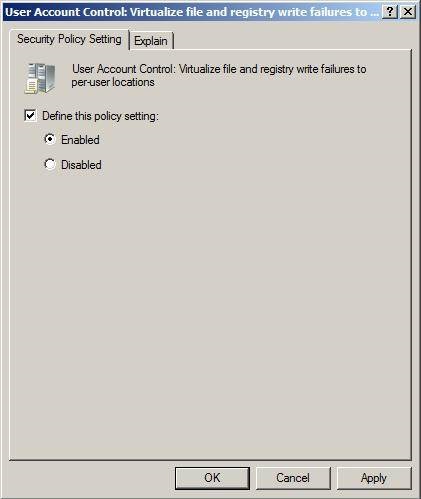
Task: Click the server policy icon
Action: 40,78
